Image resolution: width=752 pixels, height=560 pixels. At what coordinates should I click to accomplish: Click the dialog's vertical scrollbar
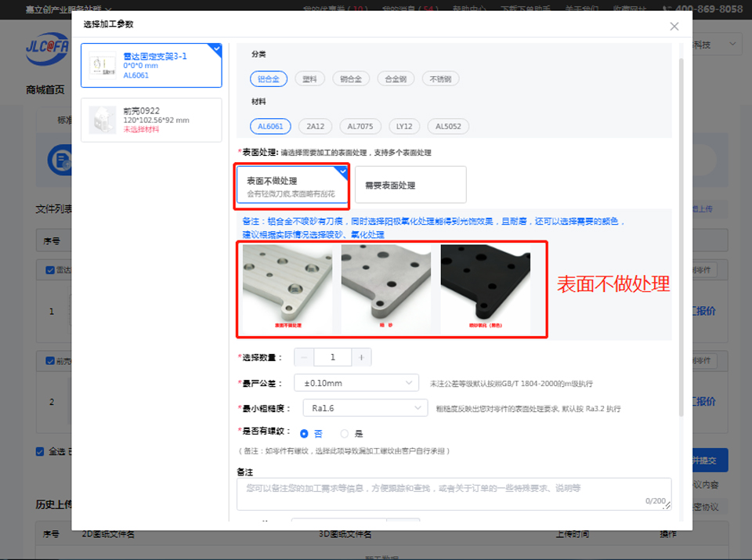681,237
